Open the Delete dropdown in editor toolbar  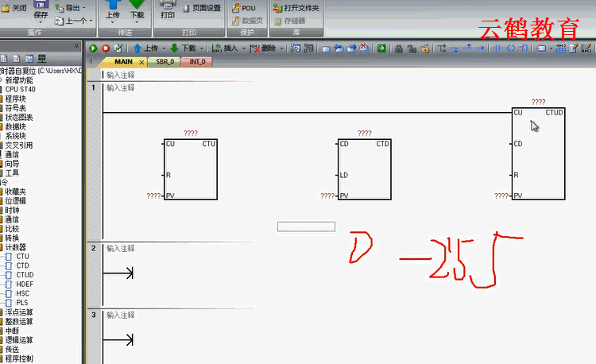coord(266,48)
